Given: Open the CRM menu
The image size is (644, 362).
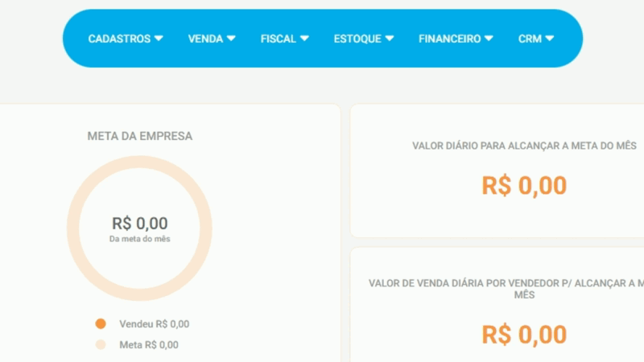Looking at the screenshot, I should click(535, 39).
